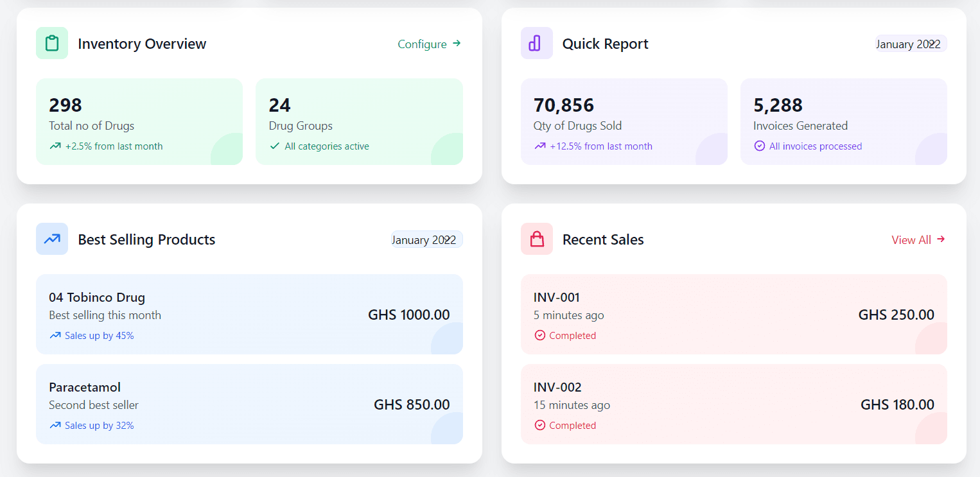Screen dimensions: 980x477
Task: Click Completed status icon under INV-001
Action: pos(539,336)
